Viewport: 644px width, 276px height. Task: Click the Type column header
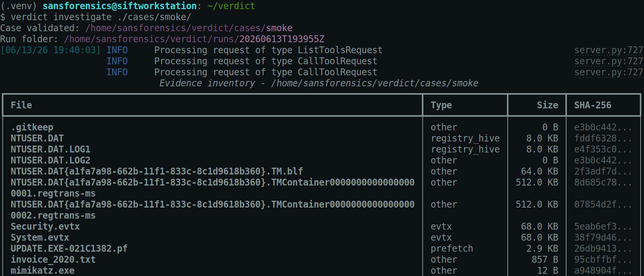coord(441,105)
